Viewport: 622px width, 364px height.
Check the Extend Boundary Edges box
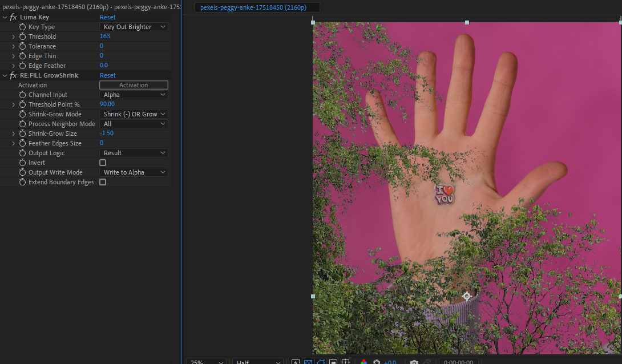pyautogui.click(x=103, y=182)
